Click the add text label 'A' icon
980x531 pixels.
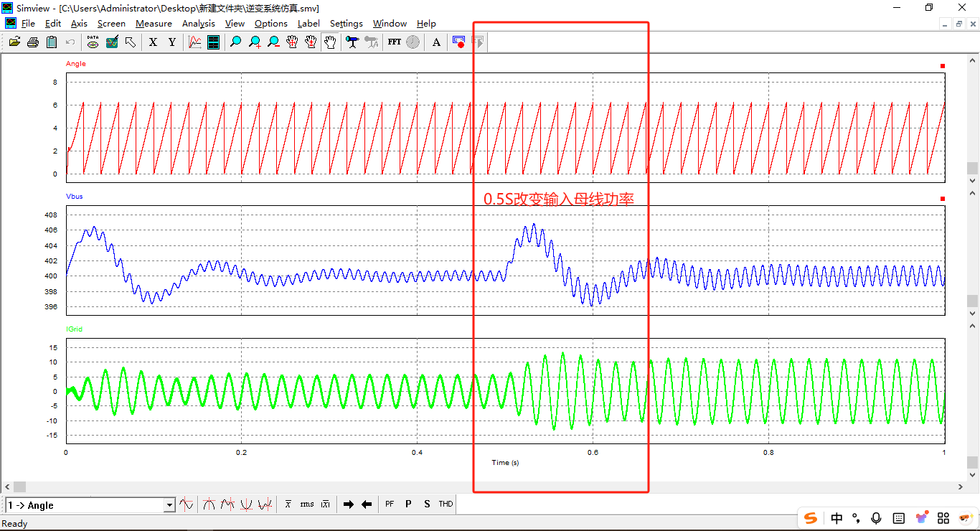(436, 42)
